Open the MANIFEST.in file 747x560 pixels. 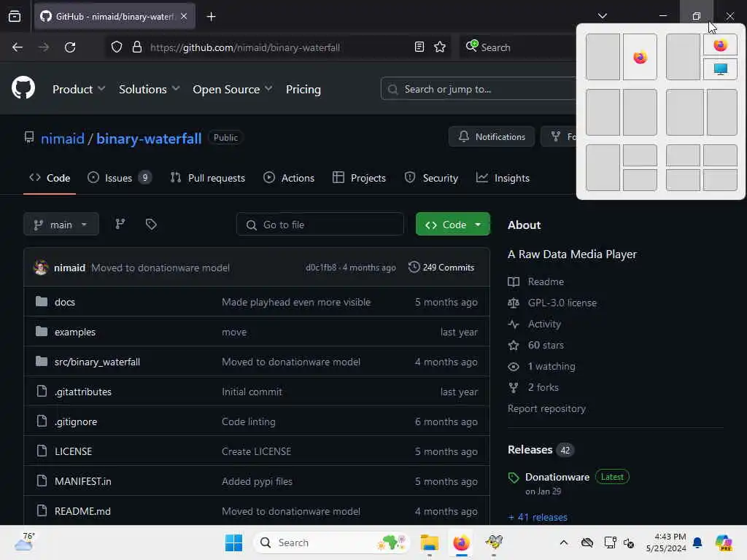(83, 481)
